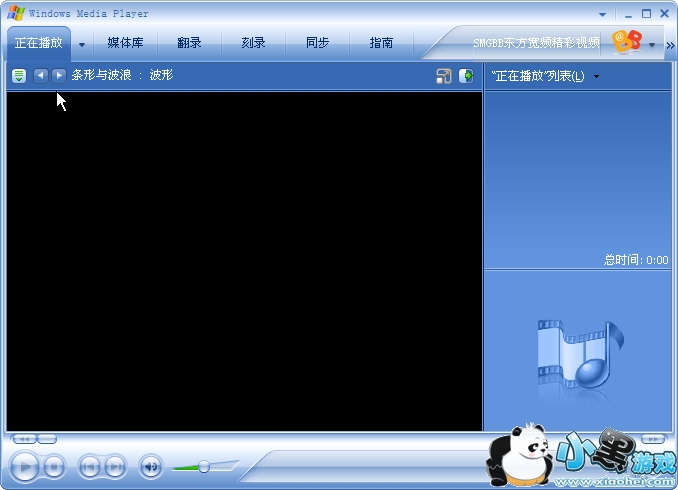Screen dimensions: 678x490
Task: Click the Stop playback button
Action: click(x=54, y=467)
